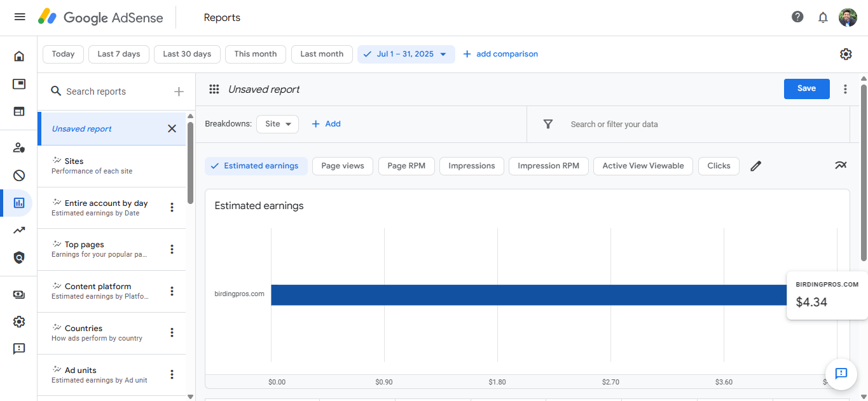Toggle the Page views metric chip
The image size is (868, 401).
(x=343, y=166)
